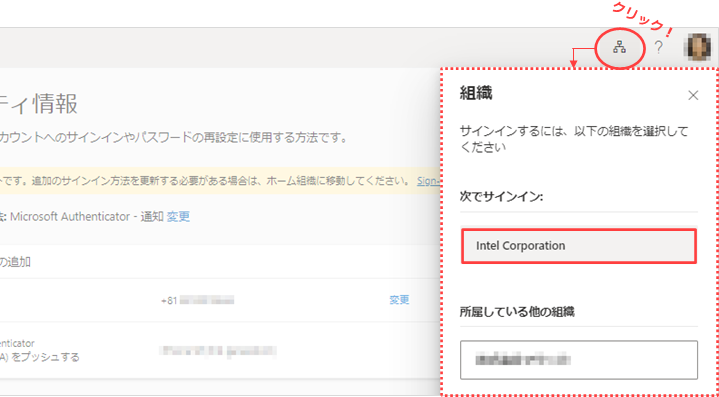Open the organizations switcher icon

click(619, 47)
